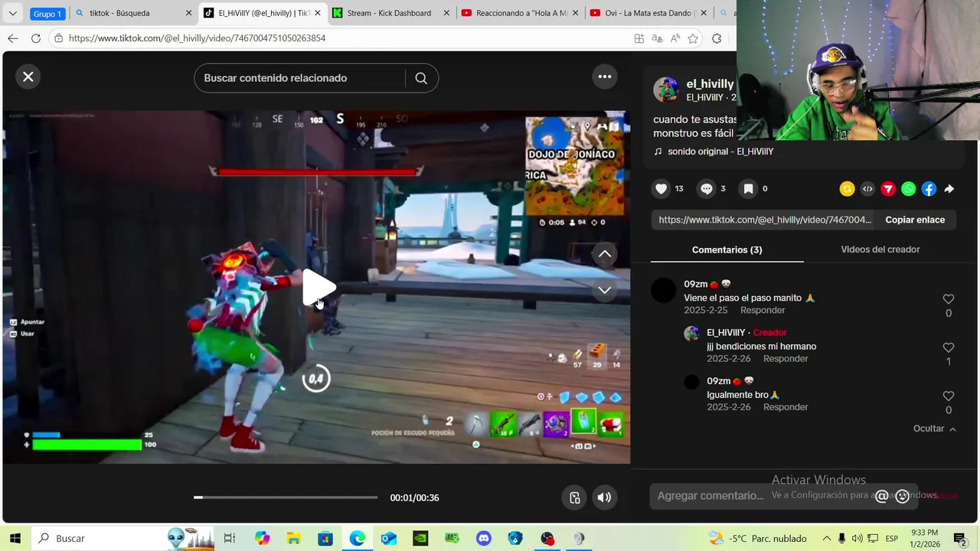Open the browser extensions puzzle icon

pos(717,38)
